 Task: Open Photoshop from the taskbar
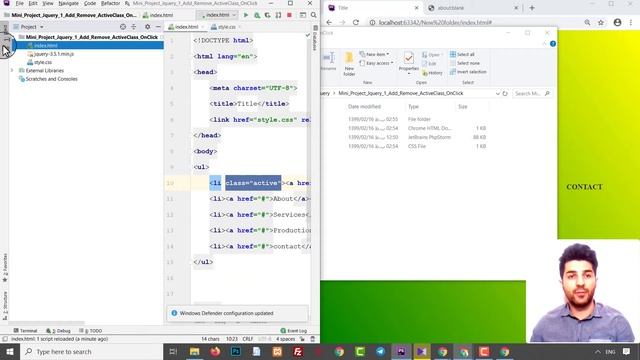(x=236, y=351)
